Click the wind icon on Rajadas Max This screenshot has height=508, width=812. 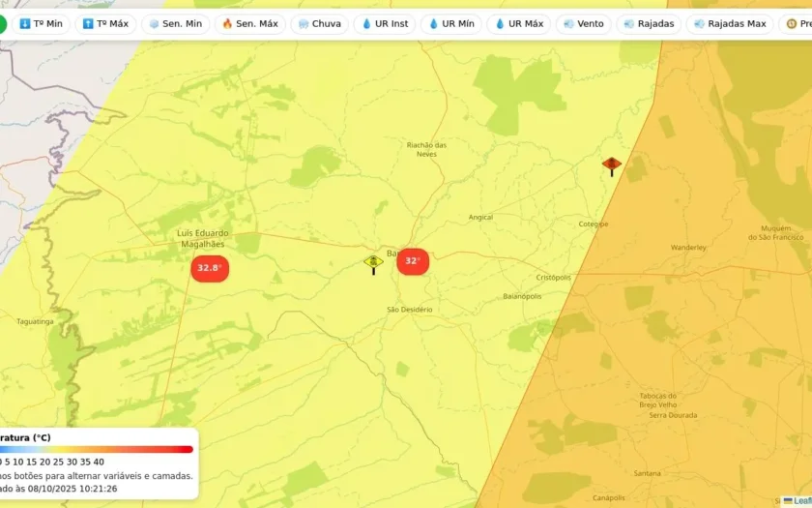coord(699,24)
